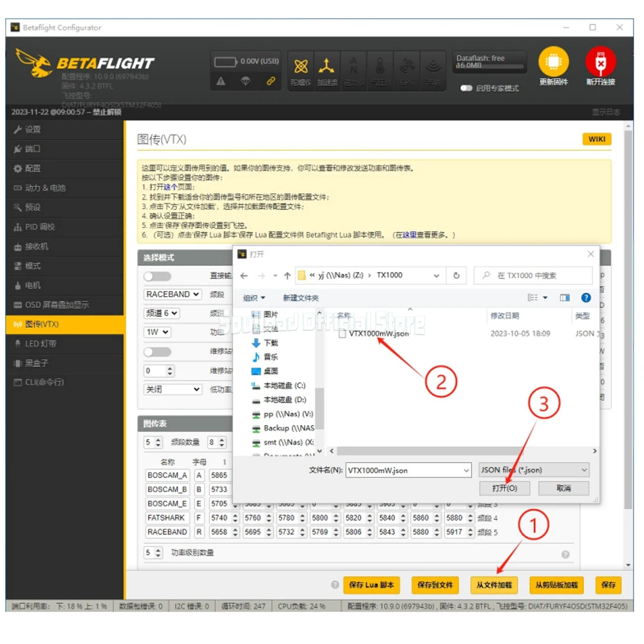Viewport: 644px width, 644px height.
Task: Click the sonar sensor icon
Action: point(433,66)
